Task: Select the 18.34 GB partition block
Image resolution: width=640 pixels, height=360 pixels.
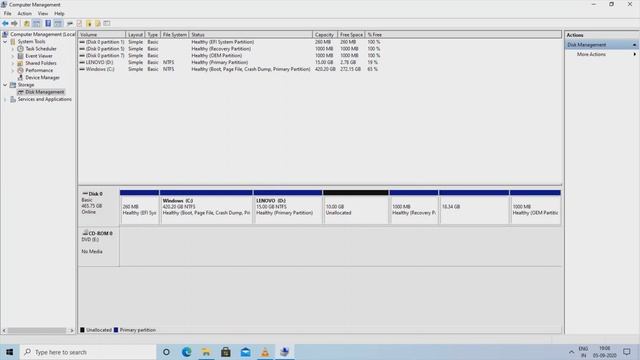Action: point(474,207)
